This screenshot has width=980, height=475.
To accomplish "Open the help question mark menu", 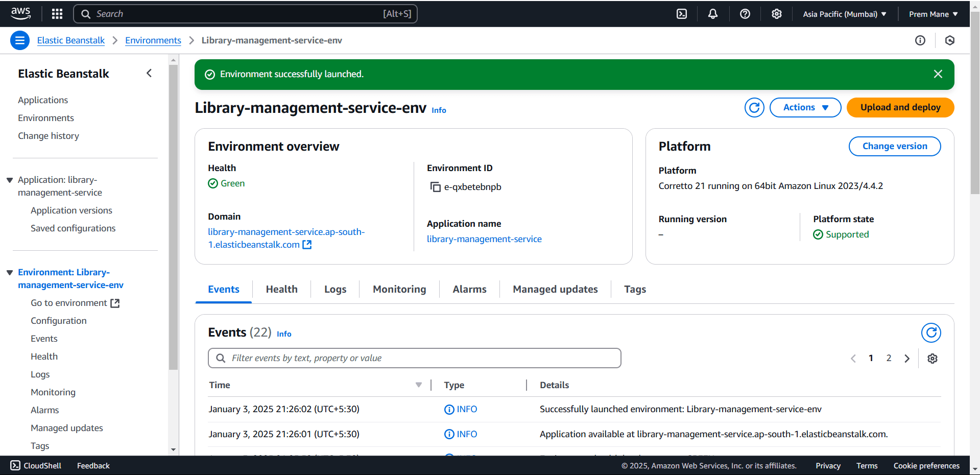I will 745,14.
